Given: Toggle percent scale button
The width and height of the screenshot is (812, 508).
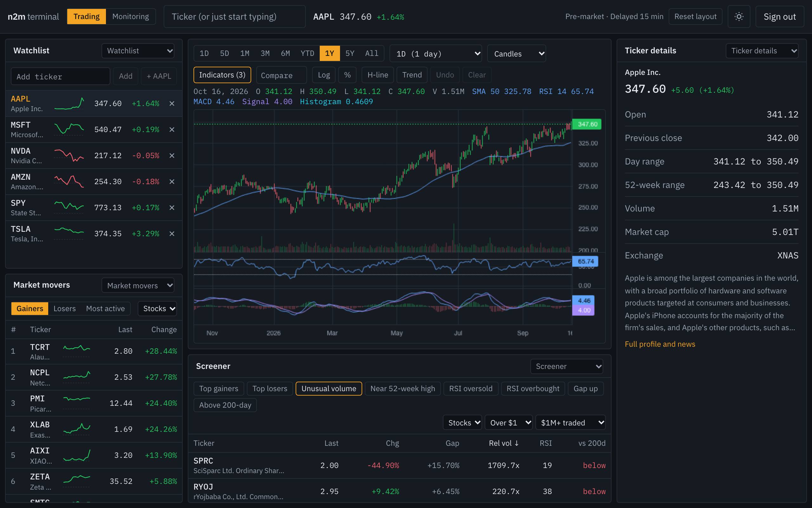Looking at the screenshot, I should [347, 75].
